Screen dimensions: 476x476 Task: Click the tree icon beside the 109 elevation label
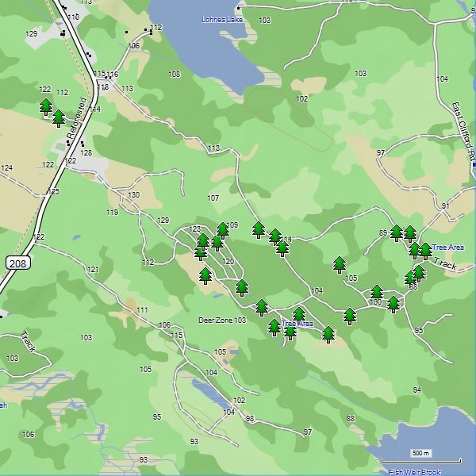[x=222, y=230]
